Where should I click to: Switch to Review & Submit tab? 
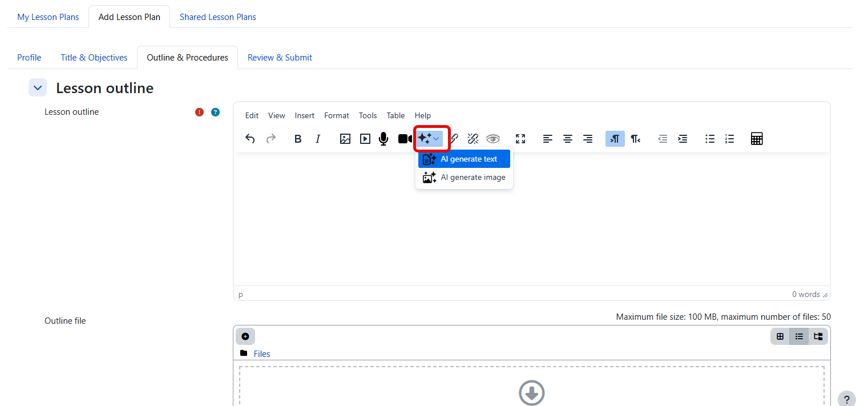coord(280,58)
